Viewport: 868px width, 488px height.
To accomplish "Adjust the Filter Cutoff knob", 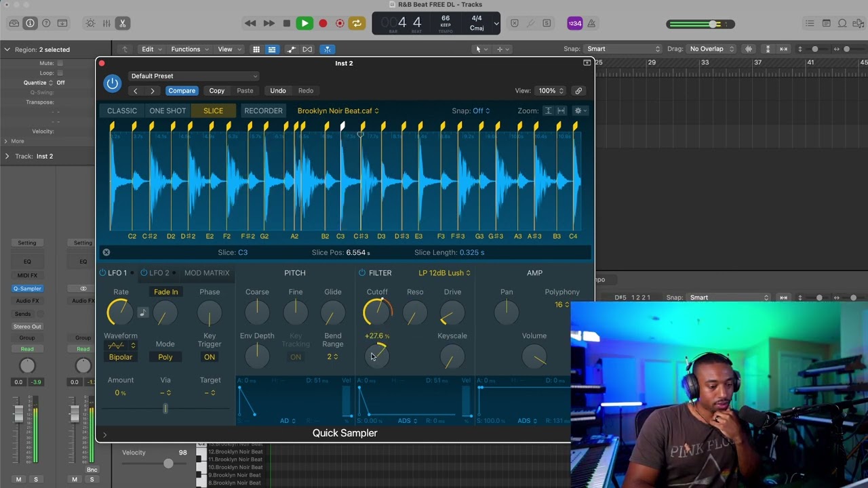I will click(x=377, y=312).
